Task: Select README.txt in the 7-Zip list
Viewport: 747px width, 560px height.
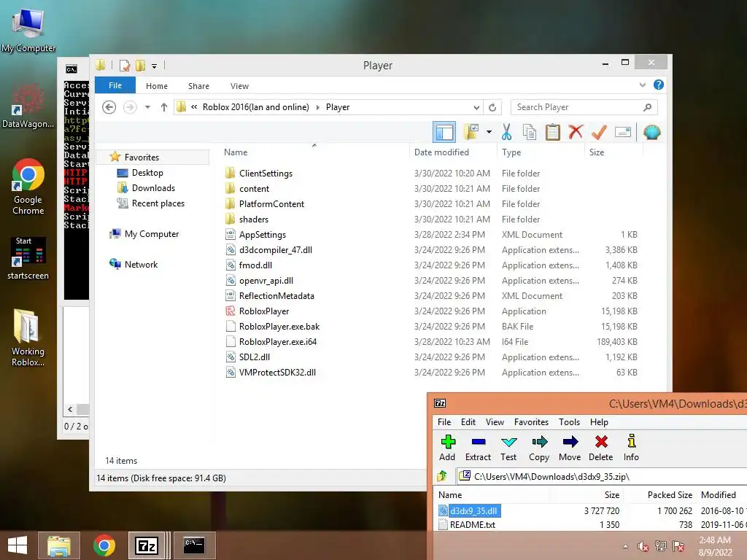Action: [x=472, y=525]
